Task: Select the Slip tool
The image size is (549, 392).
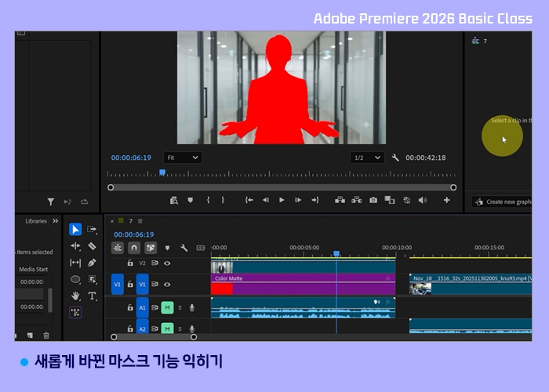Action: tap(75, 263)
